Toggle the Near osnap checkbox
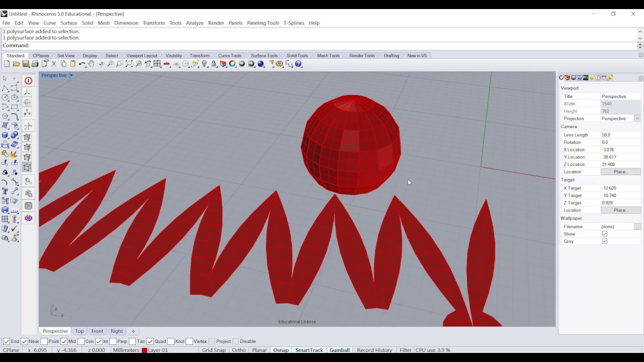 click(x=24, y=341)
